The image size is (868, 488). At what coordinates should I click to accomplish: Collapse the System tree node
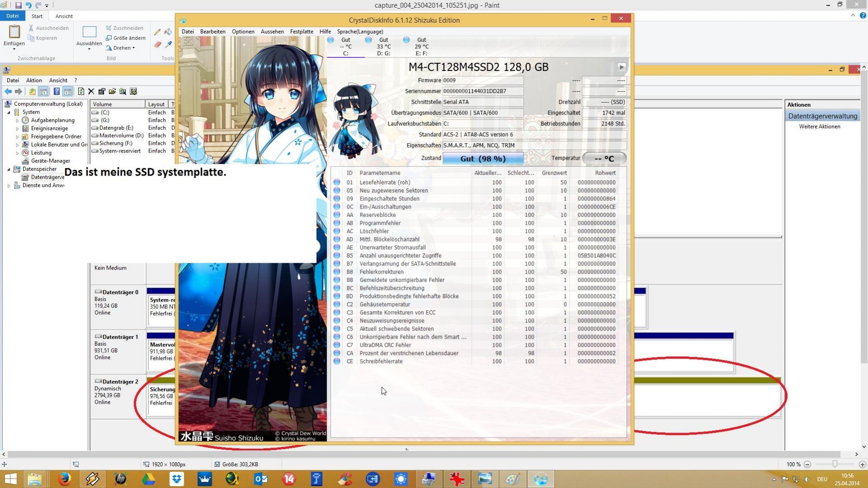(x=9, y=112)
